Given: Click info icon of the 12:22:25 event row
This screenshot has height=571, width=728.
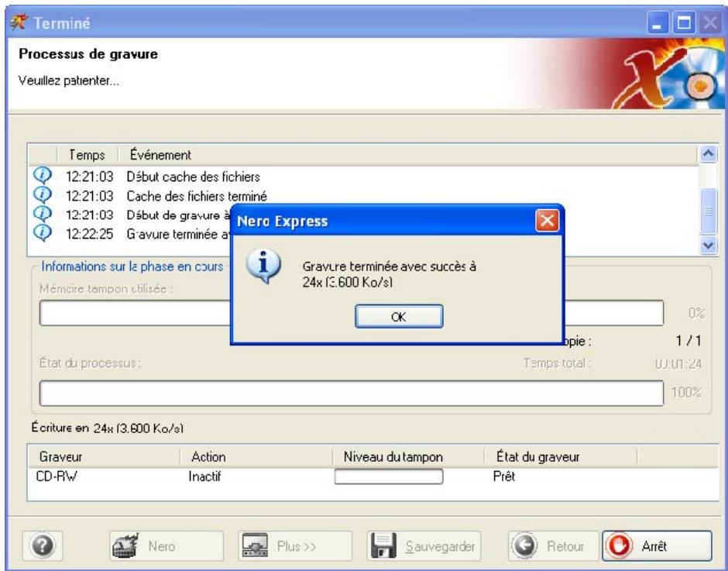Looking at the screenshot, I should 43,233.
